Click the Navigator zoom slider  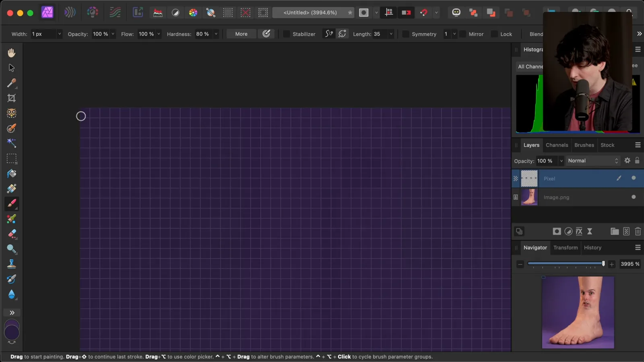[x=566, y=264]
